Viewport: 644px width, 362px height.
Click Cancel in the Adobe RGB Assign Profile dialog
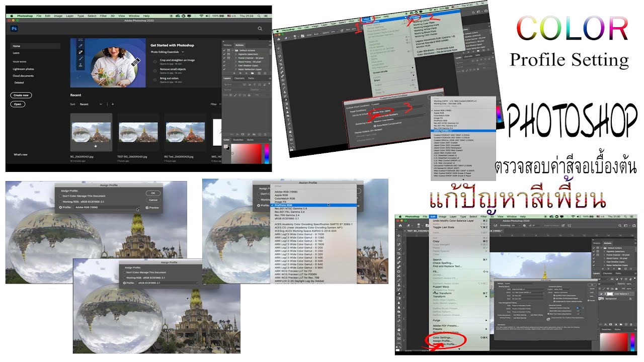pyautogui.click(x=153, y=200)
